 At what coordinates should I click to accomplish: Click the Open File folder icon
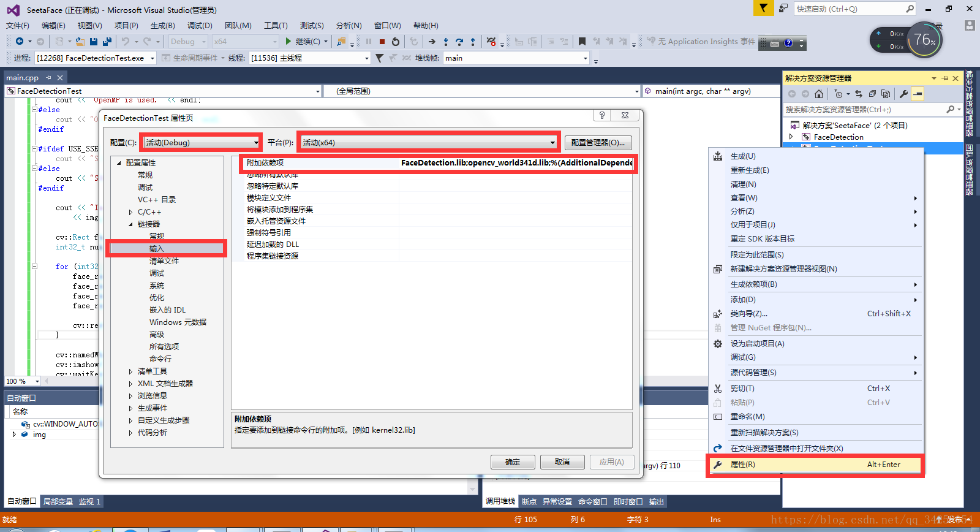click(80, 42)
